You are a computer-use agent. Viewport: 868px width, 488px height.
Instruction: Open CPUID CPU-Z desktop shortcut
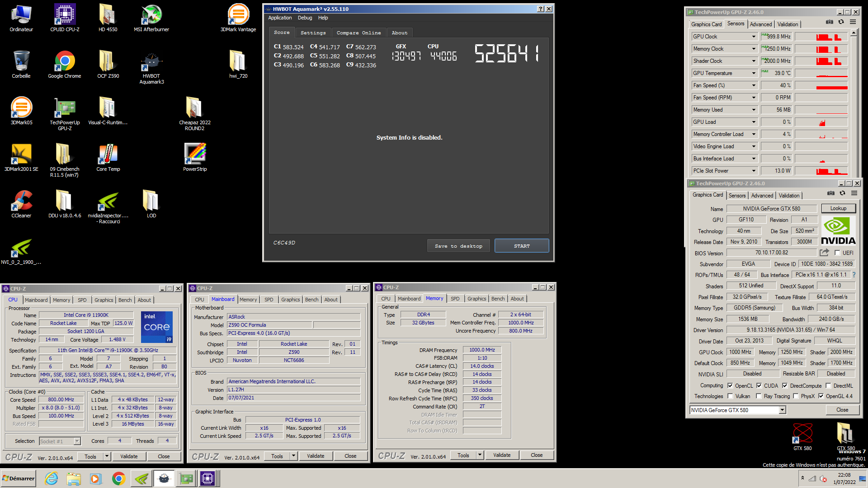click(65, 18)
